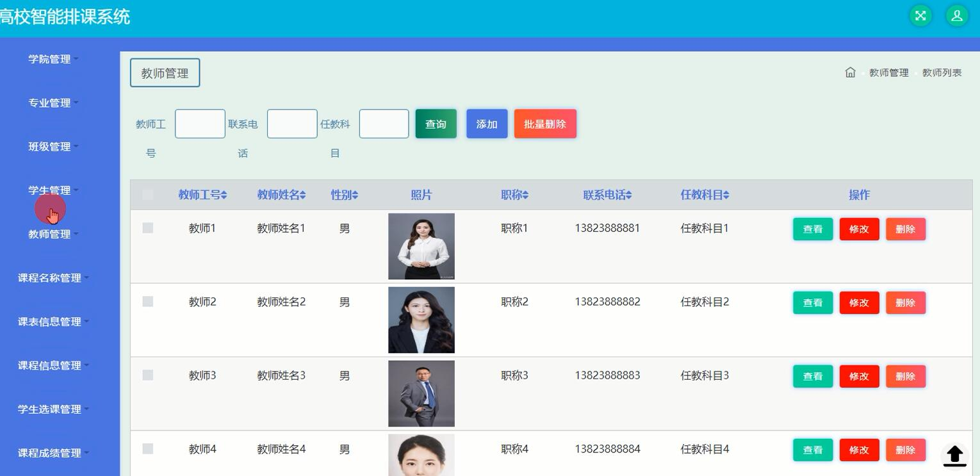Click the red 批量删除 button
The width and height of the screenshot is (980, 476).
click(545, 124)
